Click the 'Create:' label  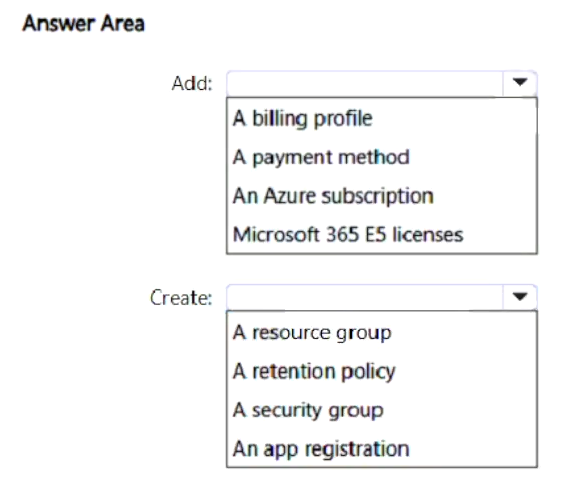click(x=181, y=298)
